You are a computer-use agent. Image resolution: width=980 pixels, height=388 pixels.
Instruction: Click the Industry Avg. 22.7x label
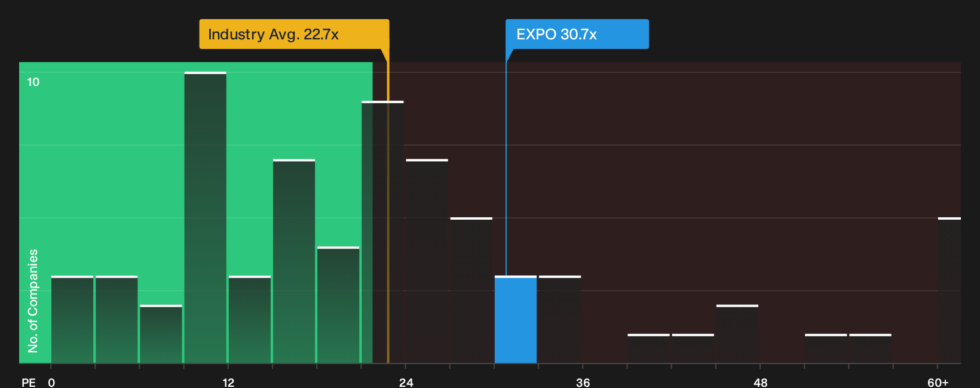pos(294,34)
